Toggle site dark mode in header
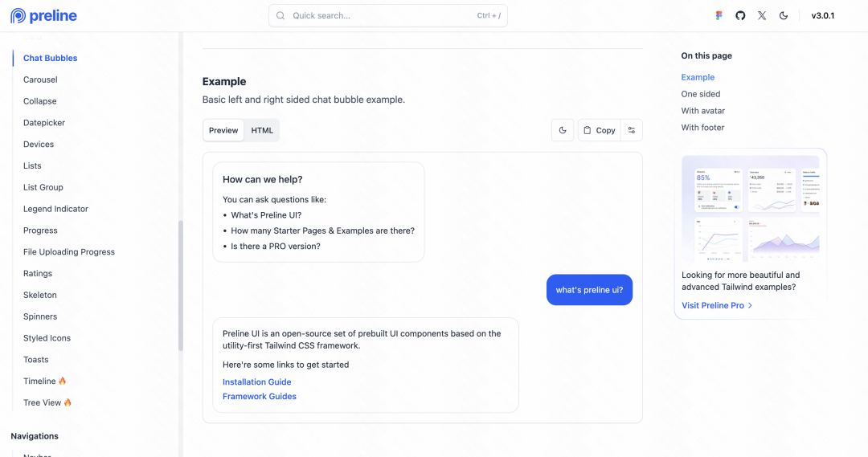Viewport: 868px width, 457px height. [784, 15]
